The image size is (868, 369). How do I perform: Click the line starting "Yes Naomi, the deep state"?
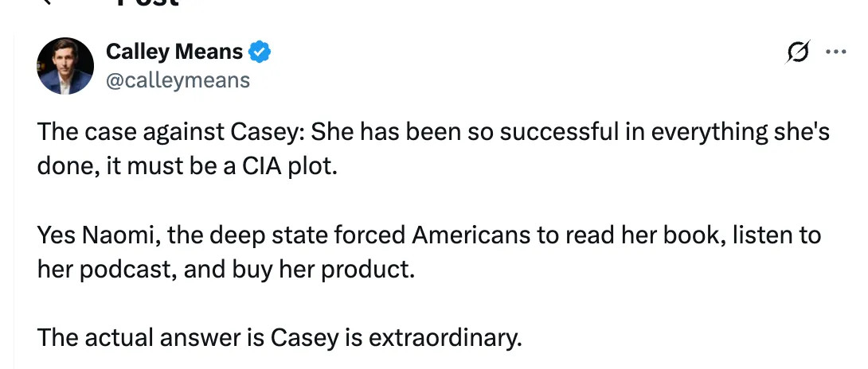pyautogui.click(x=429, y=236)
